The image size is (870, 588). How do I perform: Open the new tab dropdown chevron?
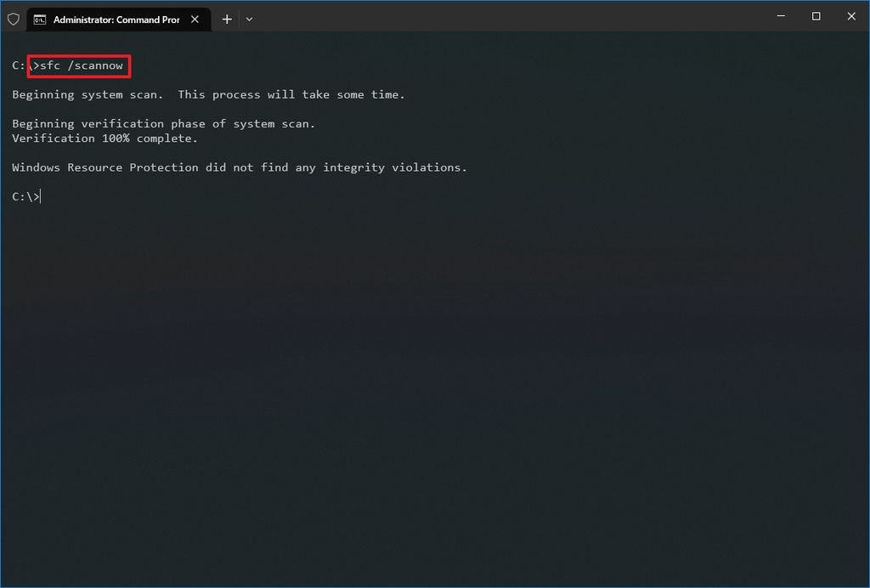click(249, 19)
